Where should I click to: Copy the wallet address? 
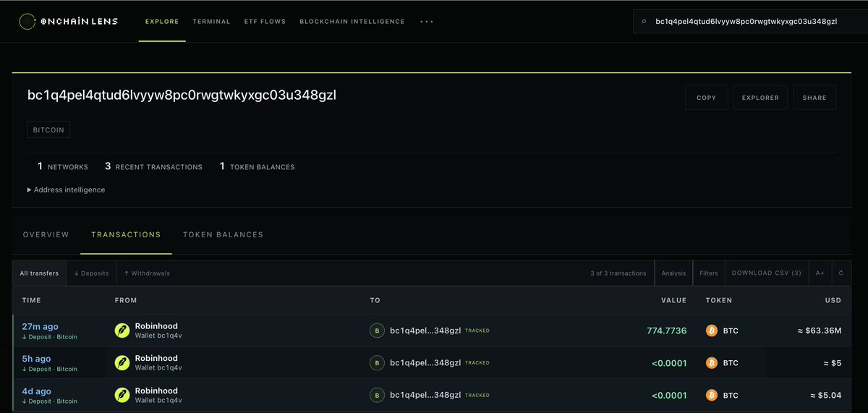point(706,98)
